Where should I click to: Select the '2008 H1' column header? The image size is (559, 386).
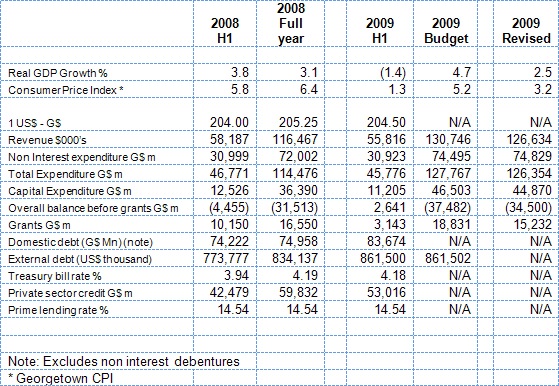[225, 31]
